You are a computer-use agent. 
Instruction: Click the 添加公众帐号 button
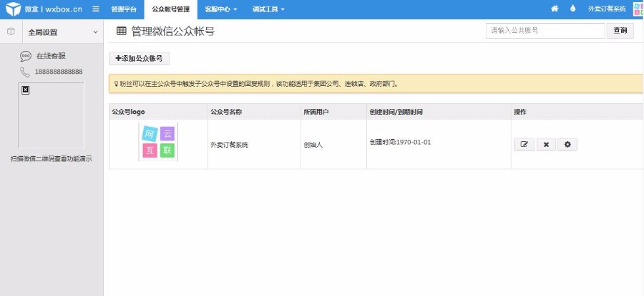tap(140, 59)
